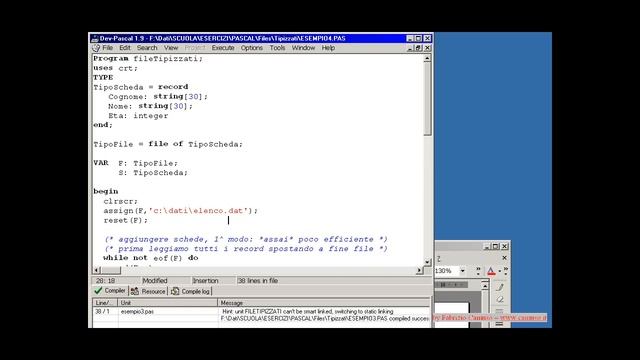Click the 'Cognome: string[30];' line

158,97
